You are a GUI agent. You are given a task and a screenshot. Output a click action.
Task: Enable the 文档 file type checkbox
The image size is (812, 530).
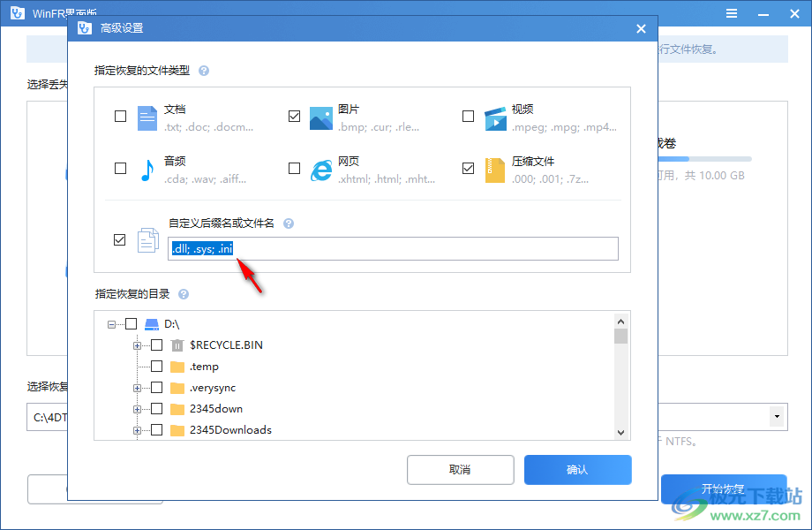point(121,116)
